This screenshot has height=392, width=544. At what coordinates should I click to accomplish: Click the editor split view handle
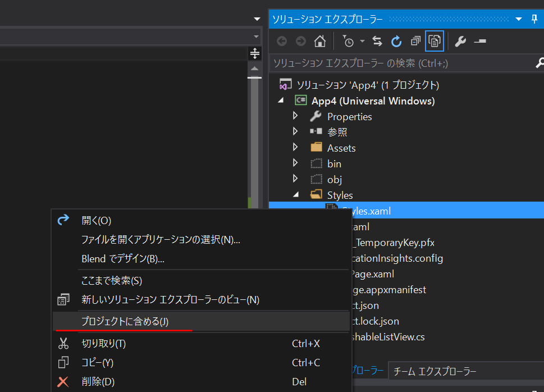click(255, 53)
